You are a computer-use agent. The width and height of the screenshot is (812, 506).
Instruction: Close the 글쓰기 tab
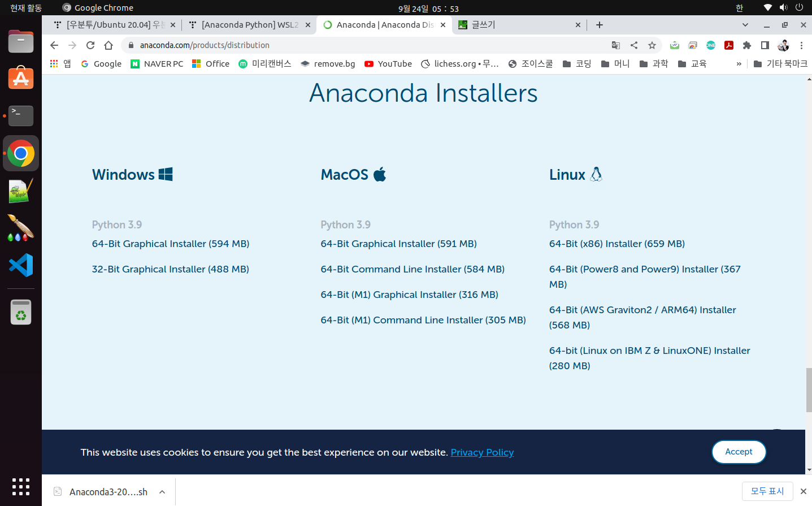click(x=577, y=25)
